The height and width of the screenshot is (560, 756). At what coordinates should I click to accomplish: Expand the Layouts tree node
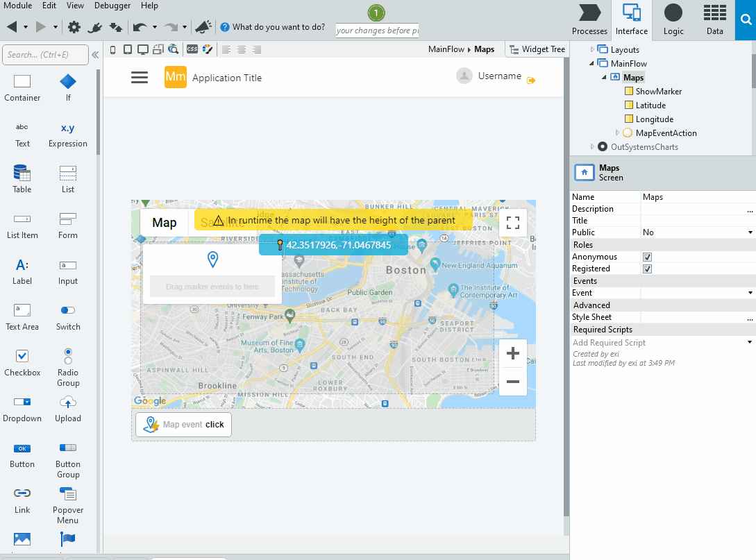coord(592,50)
